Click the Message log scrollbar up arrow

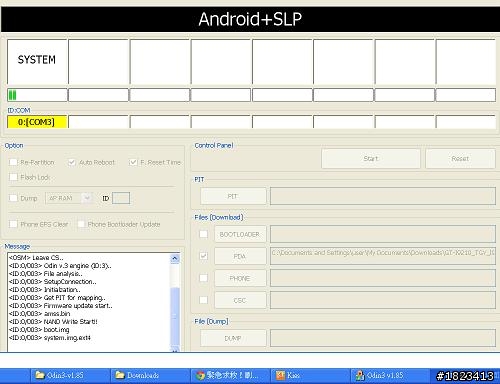[x=175, y=259]
